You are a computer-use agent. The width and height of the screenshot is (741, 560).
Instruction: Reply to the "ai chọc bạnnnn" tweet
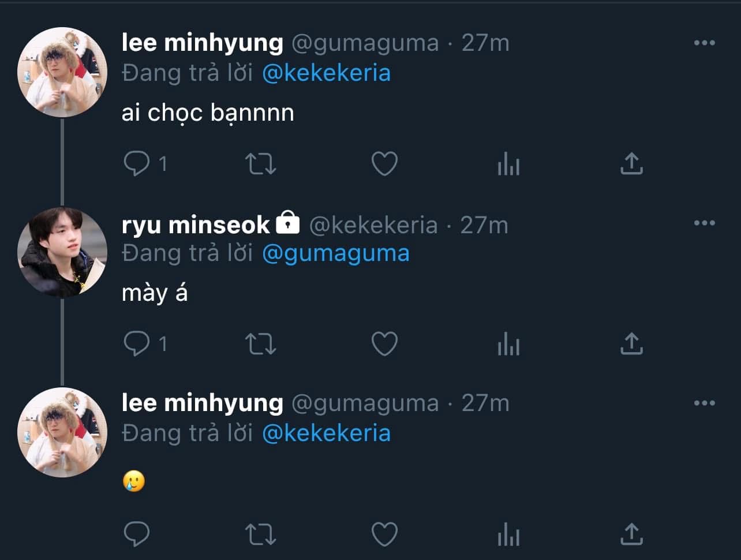[x=137, y=164]
